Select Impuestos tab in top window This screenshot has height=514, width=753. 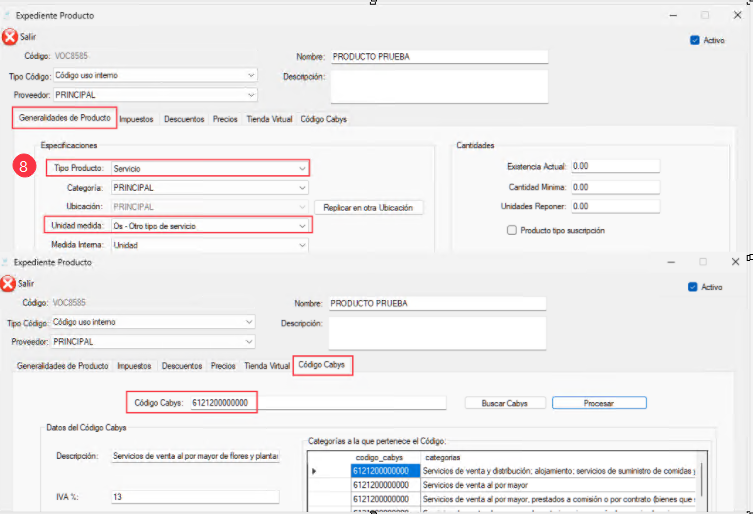[136, 119]
